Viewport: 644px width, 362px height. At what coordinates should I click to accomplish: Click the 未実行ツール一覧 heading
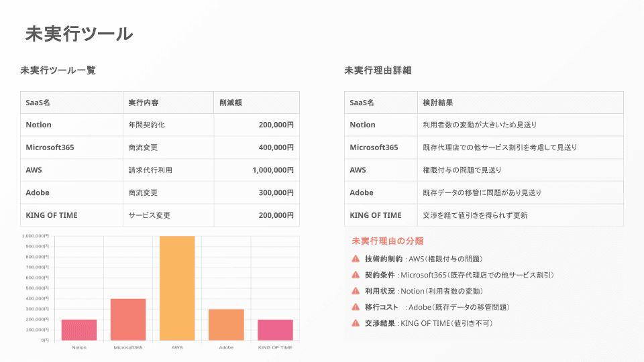coord(58,70)
